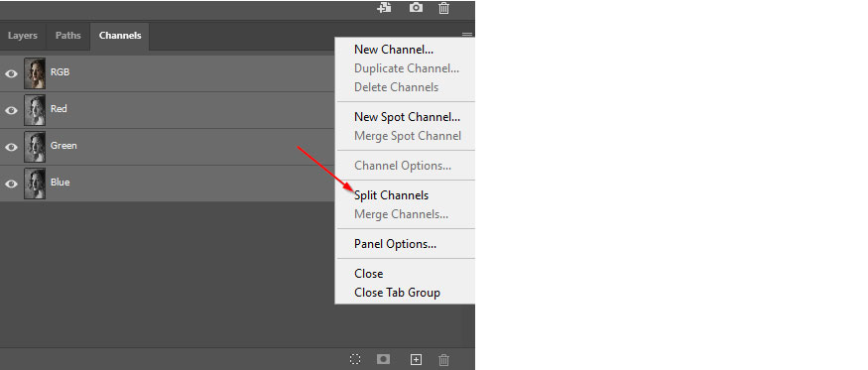Viewport: 868px width, 370px height.
Task: Save selection as channel mask icon
Action: (x=383, y=359)
